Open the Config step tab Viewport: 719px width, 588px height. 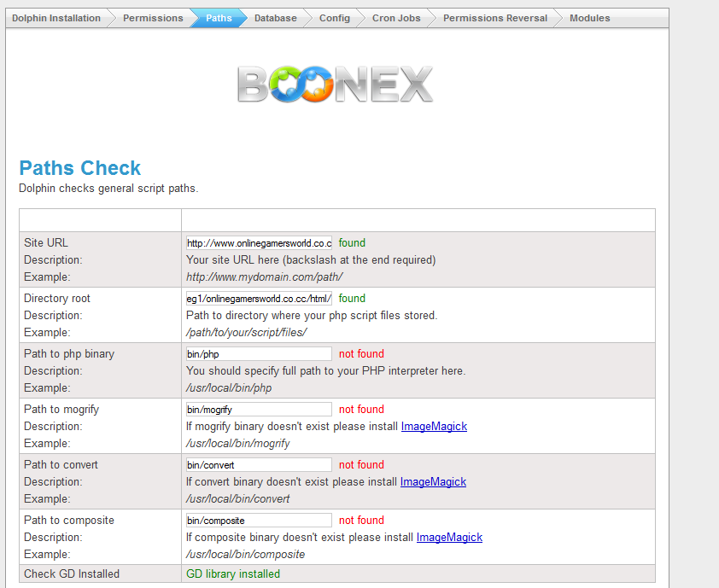tap(335, 18)
